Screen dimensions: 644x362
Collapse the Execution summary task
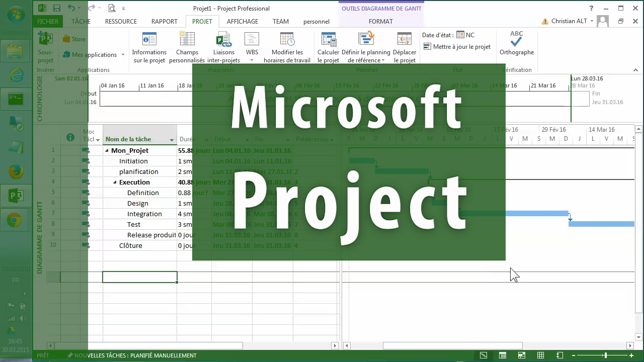point(115,183)
